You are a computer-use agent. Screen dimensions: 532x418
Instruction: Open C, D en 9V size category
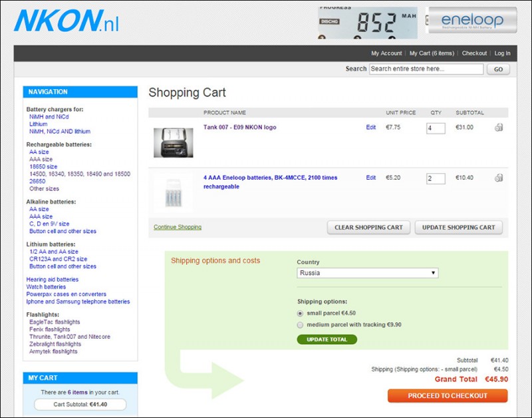(49, 224)
